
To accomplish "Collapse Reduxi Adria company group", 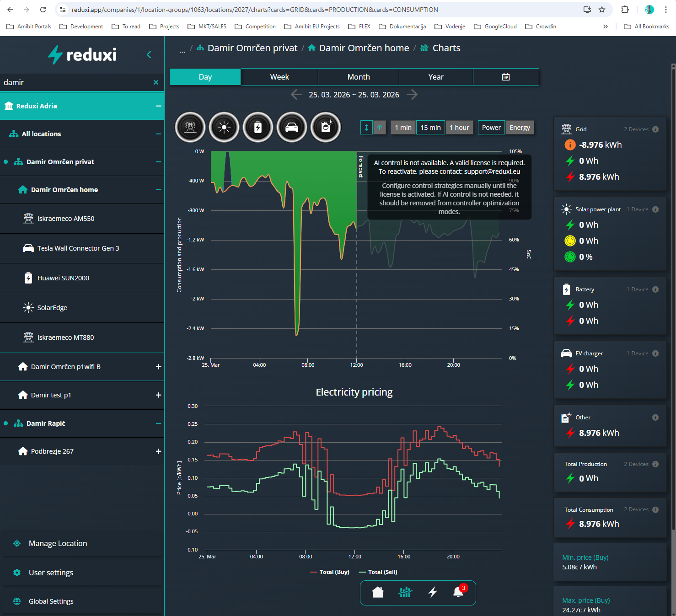I will click(x=158, y=106).
